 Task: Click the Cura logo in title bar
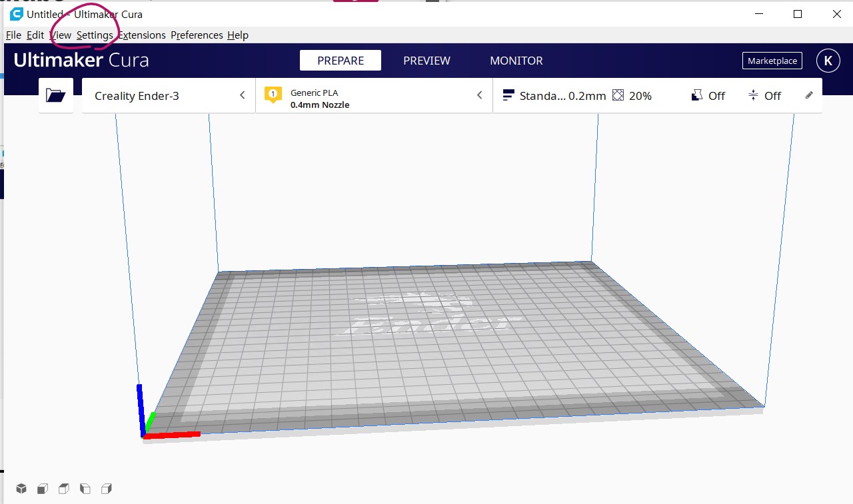(x=16, y=14)
